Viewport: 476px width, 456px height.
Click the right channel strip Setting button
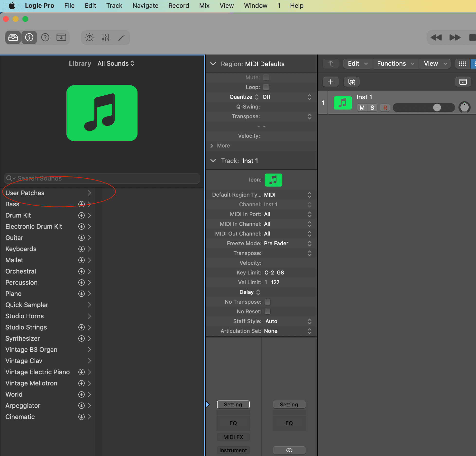(x=289, y=404)
